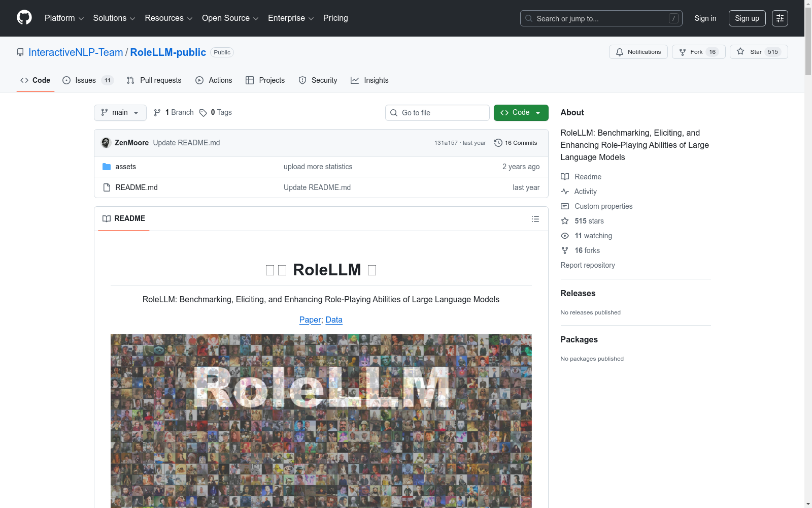Open the 131a157 commit hash link
Viewport: 812px width, 508px height.
(446, 143)
